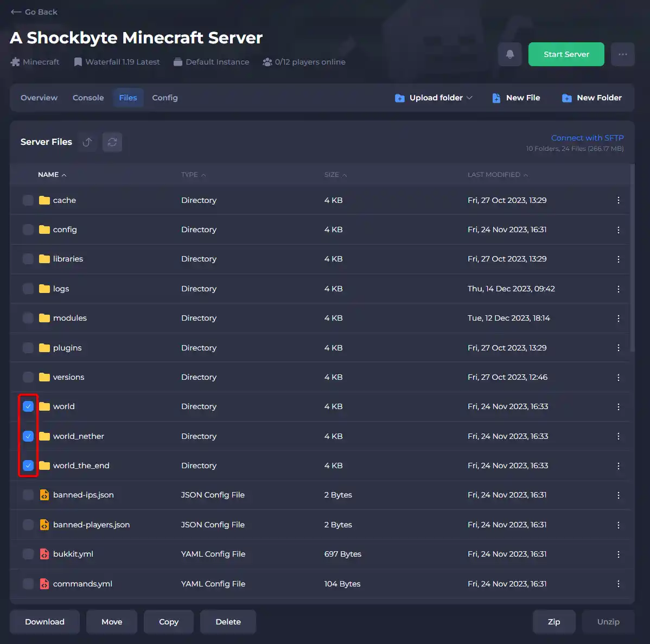Select the bukkit.yml checkbox
This screenshot has width=650, height=644.
(28, 554)
